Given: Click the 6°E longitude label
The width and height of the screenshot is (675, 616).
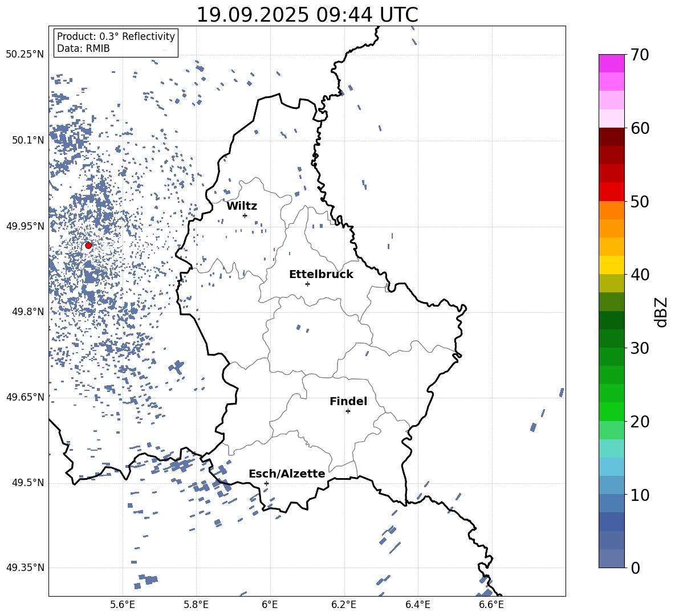Looking at the screenshot, I should click(270, 605).
